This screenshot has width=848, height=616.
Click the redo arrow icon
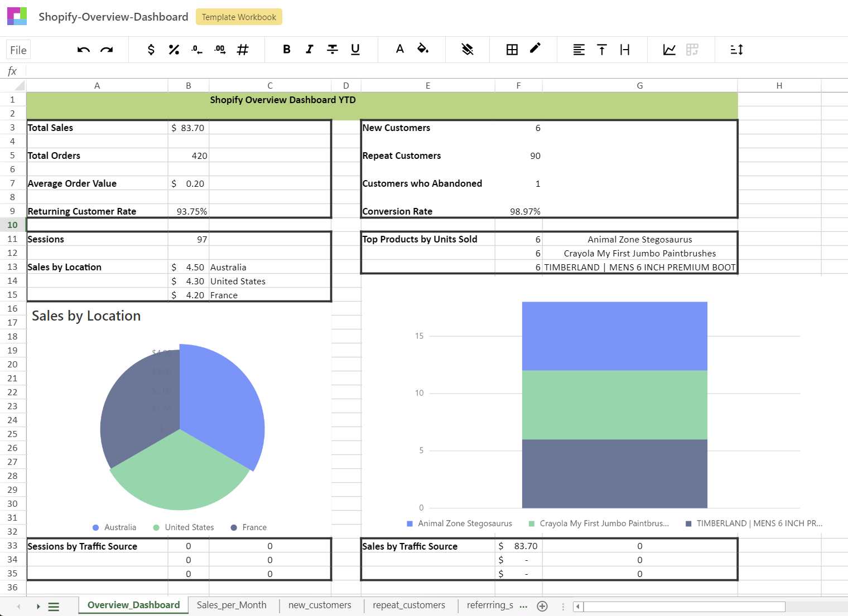coord(107,50)
